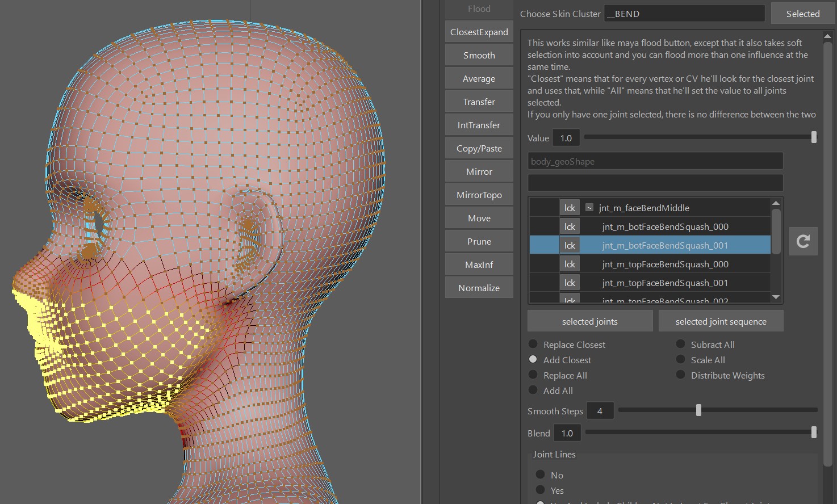
Task: Select joint jnt_m_botFaceBendSquash_000 in the list
Action: click(665, 226)
